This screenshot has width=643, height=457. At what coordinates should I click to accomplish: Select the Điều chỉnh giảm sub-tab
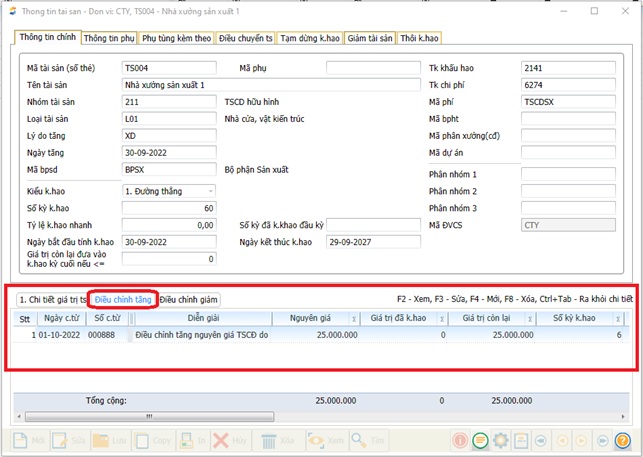click(189, 299)
